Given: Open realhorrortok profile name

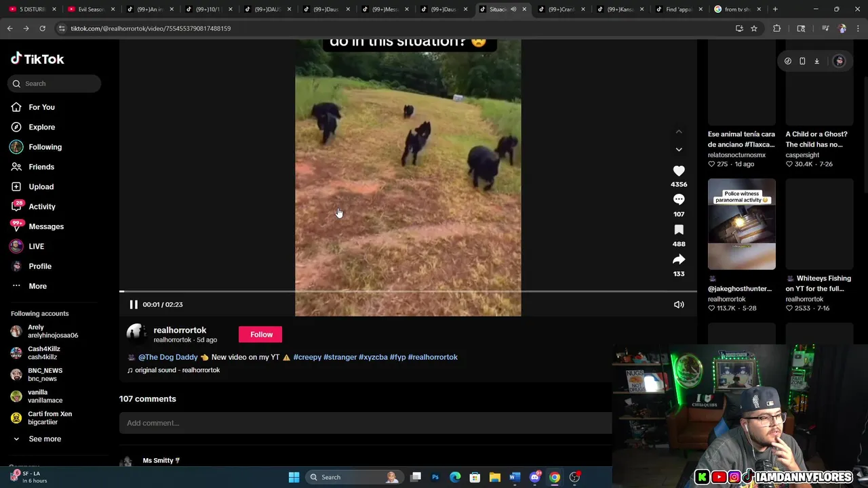Looking at the screenshot, I should [180, 330].
